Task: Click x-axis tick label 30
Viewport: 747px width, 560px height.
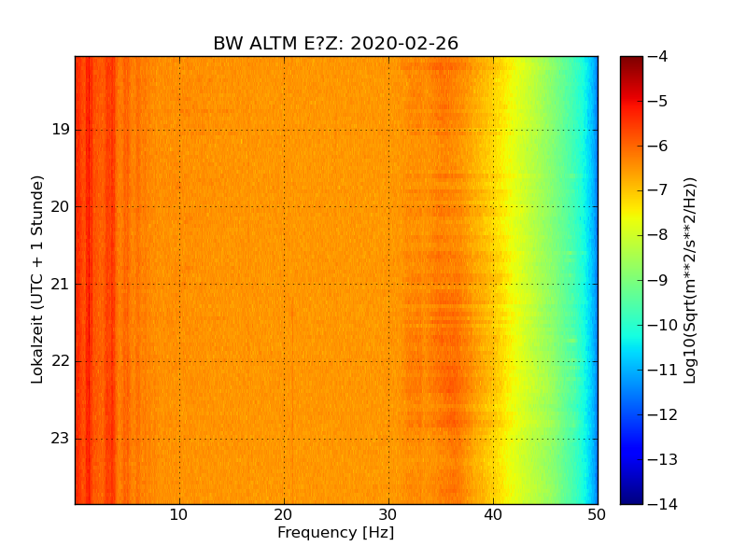Action: pos(388,515)
